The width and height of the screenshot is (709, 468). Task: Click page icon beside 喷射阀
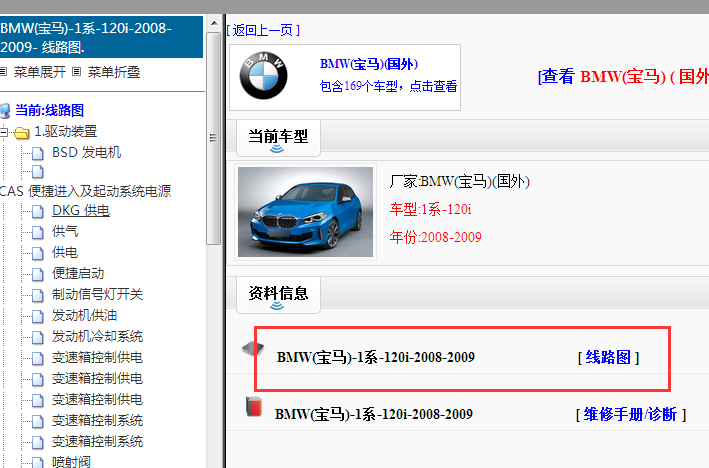(38, 462)
